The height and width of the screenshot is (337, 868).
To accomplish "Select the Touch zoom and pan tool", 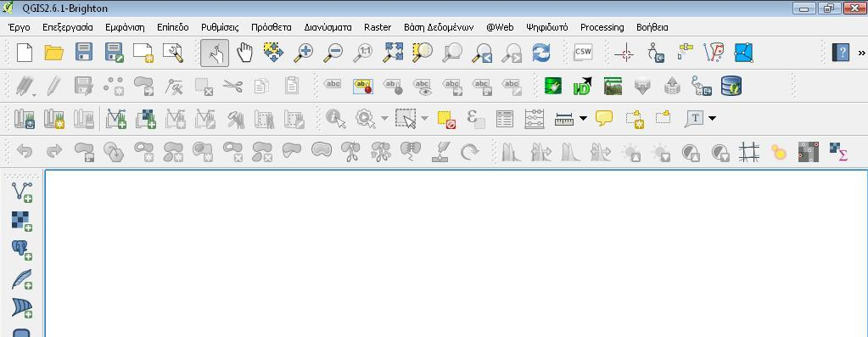I will [x=214, y=53].
